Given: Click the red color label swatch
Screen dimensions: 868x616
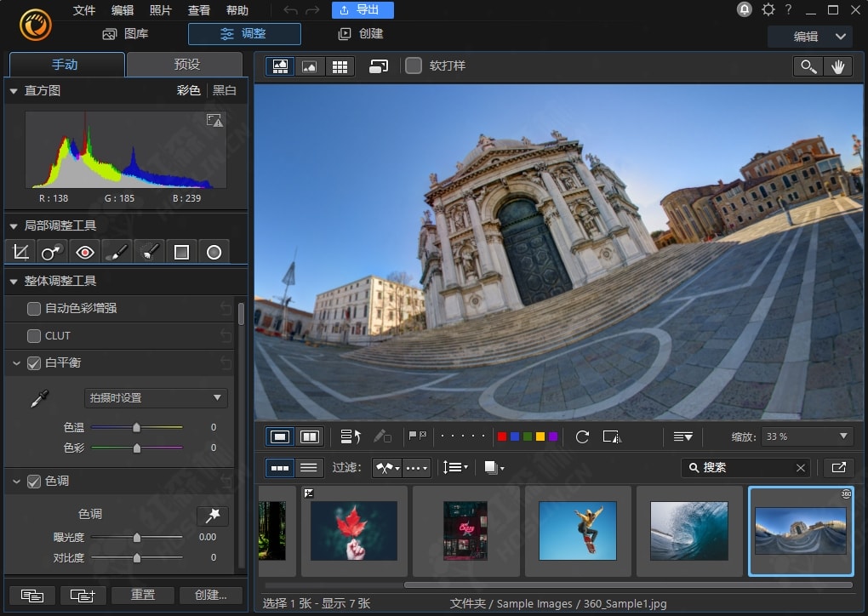Looking at the screenshot, I should pyautogui.click(x=502, y=436).
